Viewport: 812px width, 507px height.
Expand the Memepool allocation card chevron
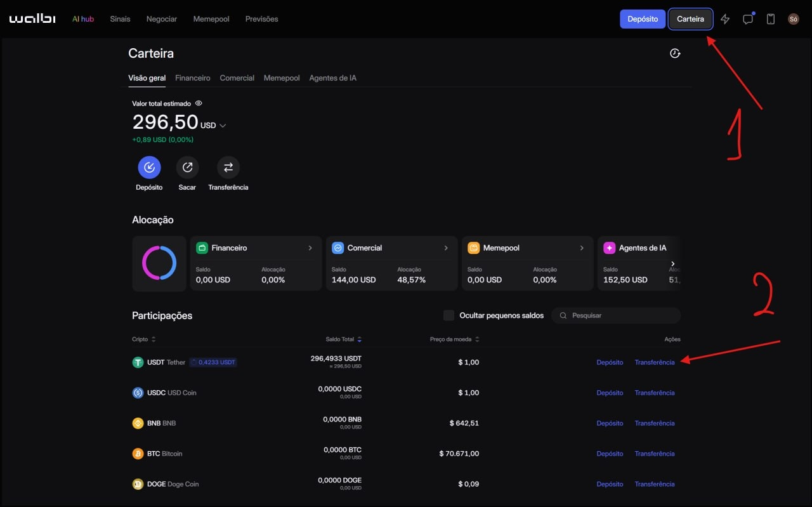pyautogui.click(x=582, y=248)
